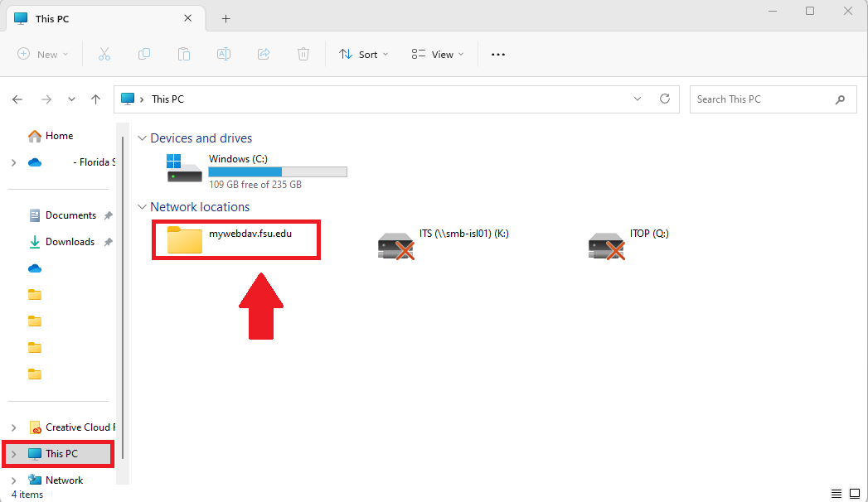Open the View dropdown
The height and width of the screenshot is (502, 868).
[x=437, y=54]
